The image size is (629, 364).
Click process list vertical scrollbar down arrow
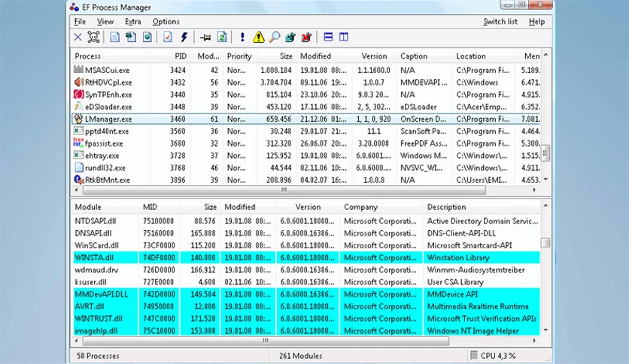coord(545,179)
